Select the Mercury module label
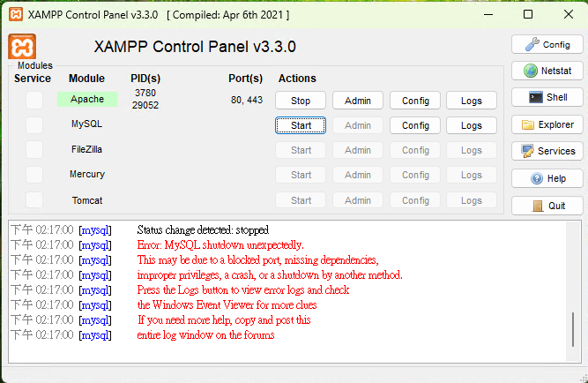The width and height of the screenshot is (588, 383). (x=87, y=174)
